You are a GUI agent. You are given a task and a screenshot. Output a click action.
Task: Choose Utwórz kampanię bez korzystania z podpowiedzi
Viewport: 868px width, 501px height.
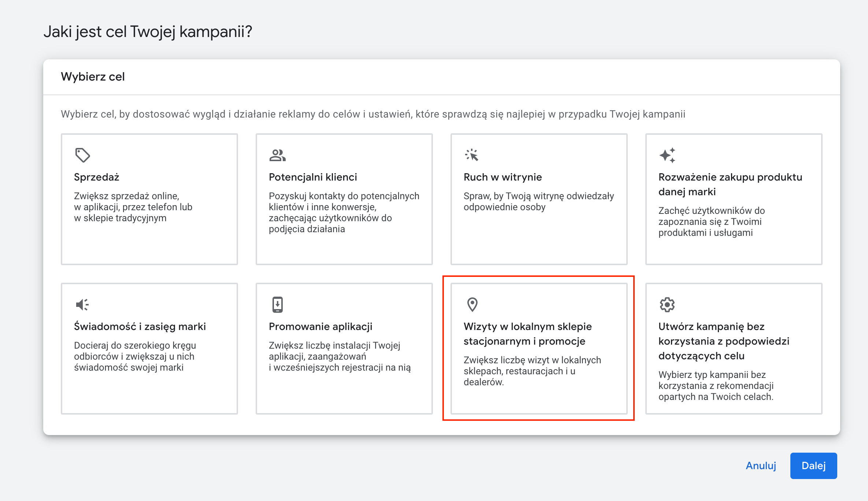click(723, 341)
